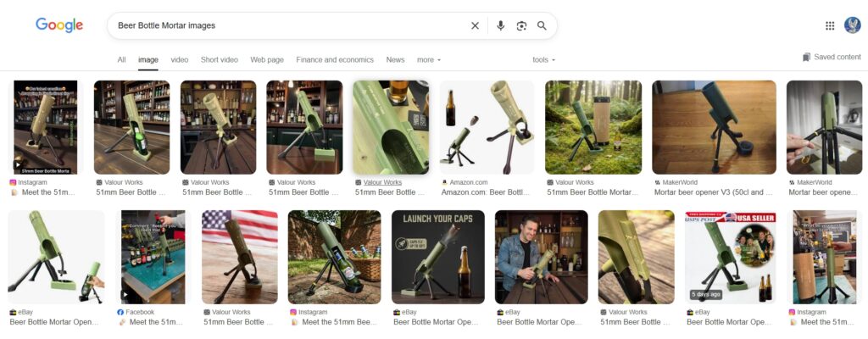
Task: Switch to the All tab
Action: click(x=121, y=60)
